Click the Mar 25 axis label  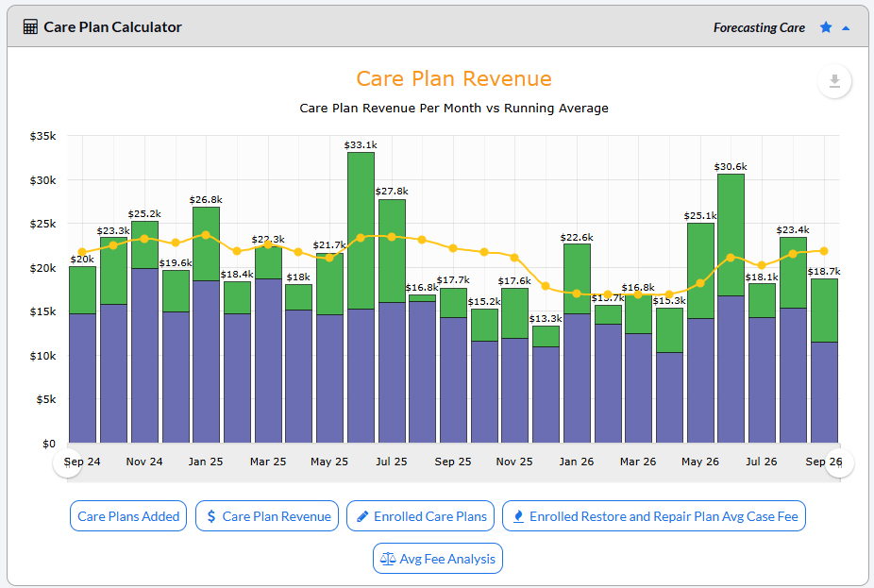268,462
